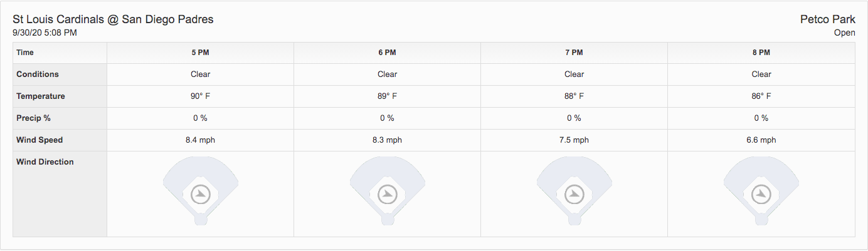Screen dimensions: 868x251
Task: Select the Conditions row label
Action: click(38, 74)
